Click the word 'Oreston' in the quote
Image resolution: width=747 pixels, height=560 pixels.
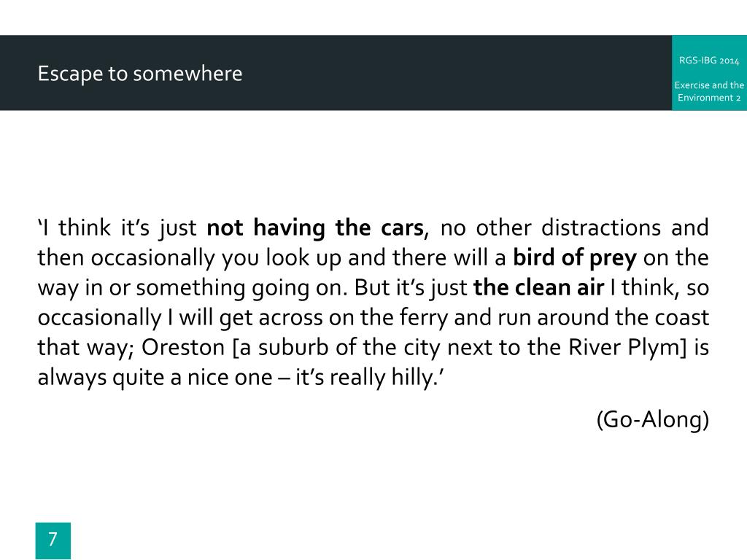(x=183, y=348)
